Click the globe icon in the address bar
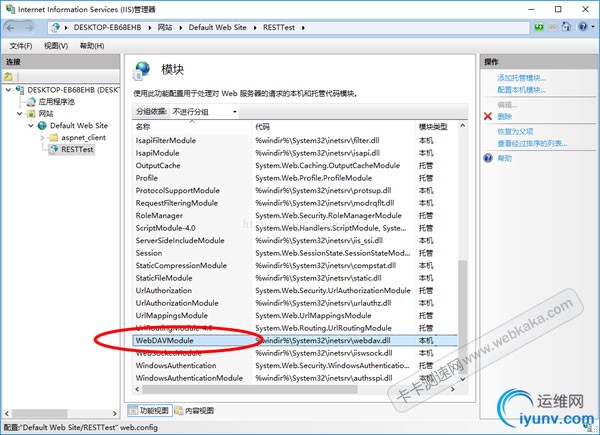The width and height of the screenshot is (600, 435). pyautogui.click(x=56, y=27)
